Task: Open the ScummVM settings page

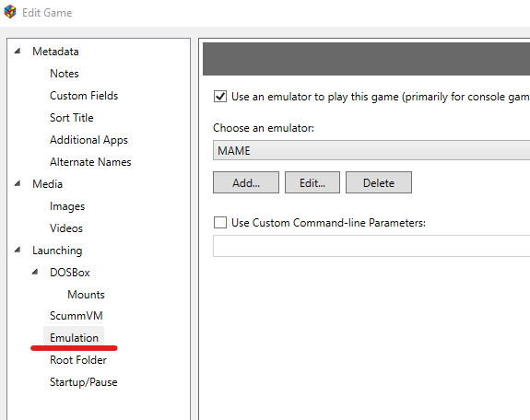Action: coord(77,316)
